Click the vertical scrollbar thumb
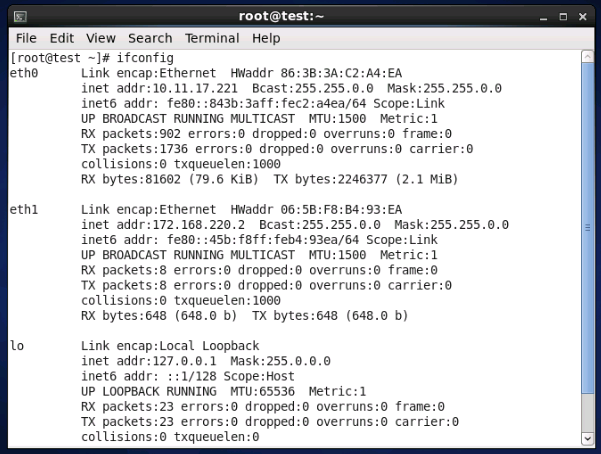Image resolution: width=601 pixels, height=454 pixels. pyautogui.click(x=588, y=228)
